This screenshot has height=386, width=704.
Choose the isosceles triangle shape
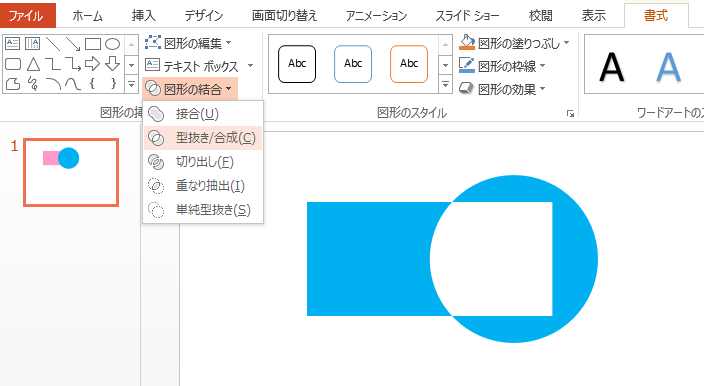33,64
